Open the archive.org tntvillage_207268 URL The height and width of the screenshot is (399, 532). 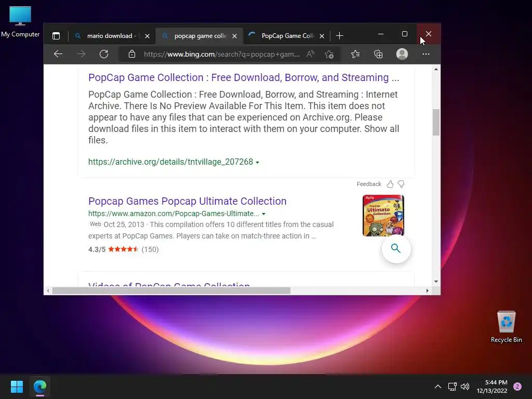(x=170, y=162)
